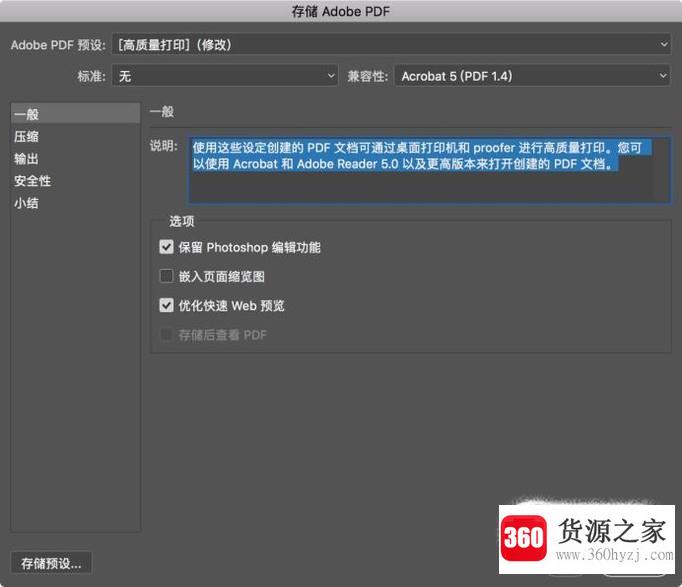Viewport: 682px width, 587px height.
Task: Click the description text box scrollbar
Action: (660, 170)
